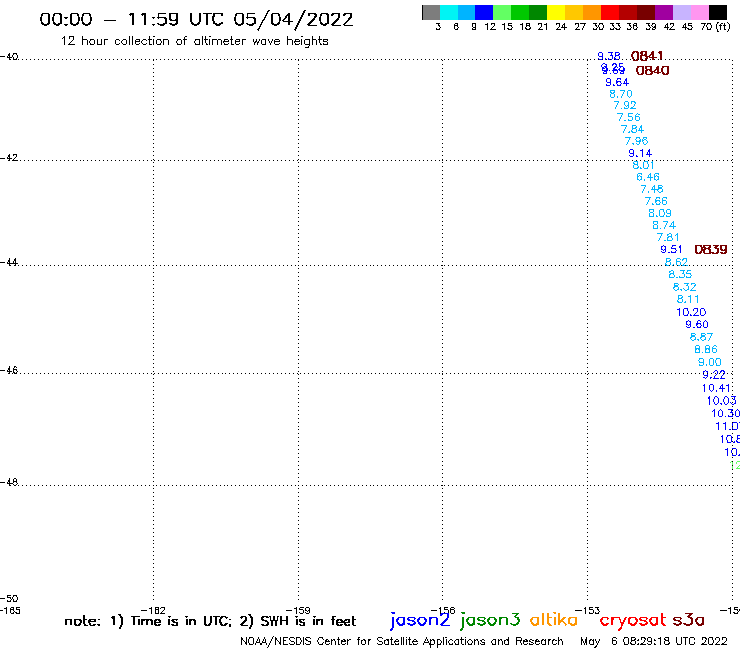
Task: Select the bright red swatch in the legend
Action: tap(610, 12)
